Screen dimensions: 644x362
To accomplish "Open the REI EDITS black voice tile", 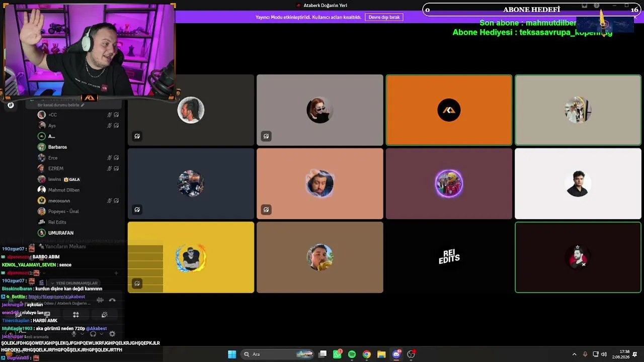I will (449, 257).
